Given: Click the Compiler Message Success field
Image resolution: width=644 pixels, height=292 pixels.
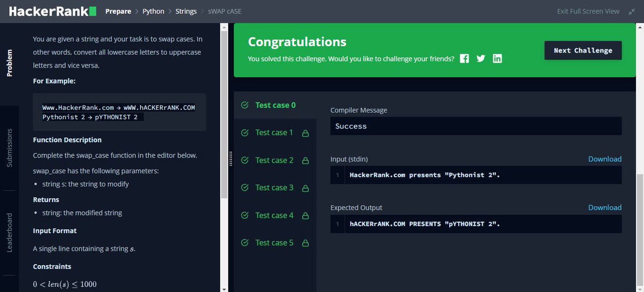Looking at the screenshot, I should (x=476, y=126).
